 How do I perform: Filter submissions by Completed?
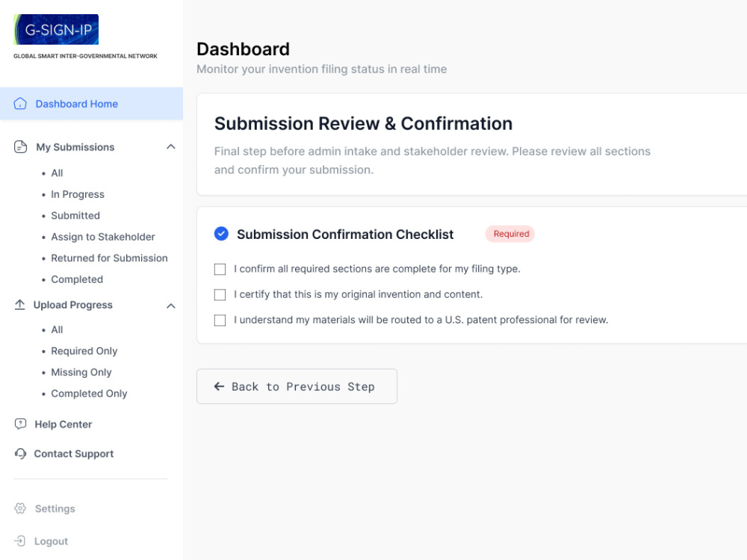point(77,279)
